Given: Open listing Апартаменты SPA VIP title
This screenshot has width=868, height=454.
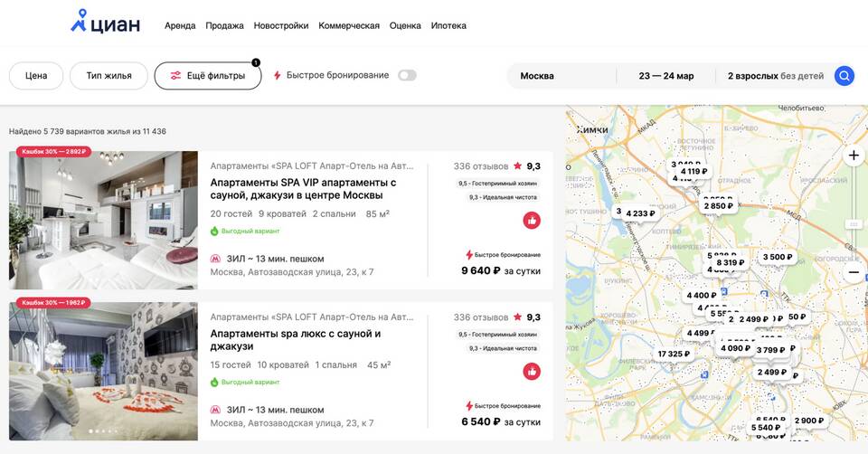Looking at the screenshot, I should [x=303, y=189].
